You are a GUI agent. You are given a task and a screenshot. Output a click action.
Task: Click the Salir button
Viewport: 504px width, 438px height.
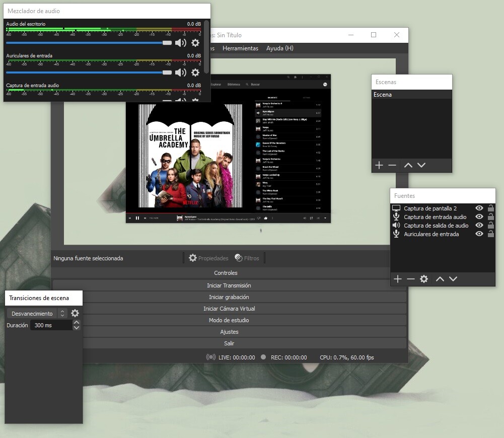(229, 343)
